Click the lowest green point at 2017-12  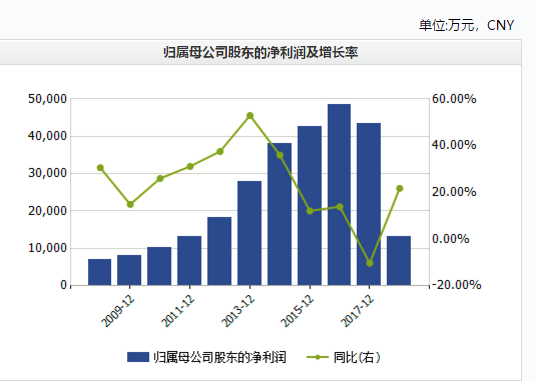370,263
